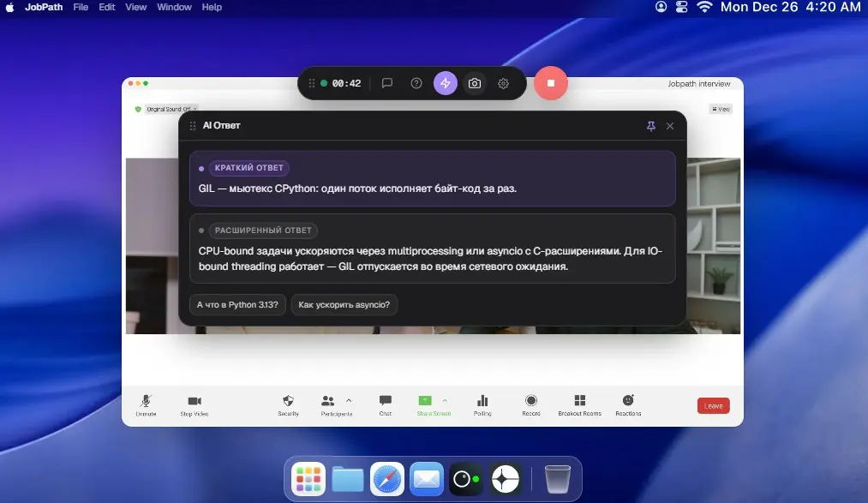This screenshot has width=868, height=503.
Task: Click the 'А что в Python 3.13?' suggestion
Action: pyautogui.click(x=237, y=304)
